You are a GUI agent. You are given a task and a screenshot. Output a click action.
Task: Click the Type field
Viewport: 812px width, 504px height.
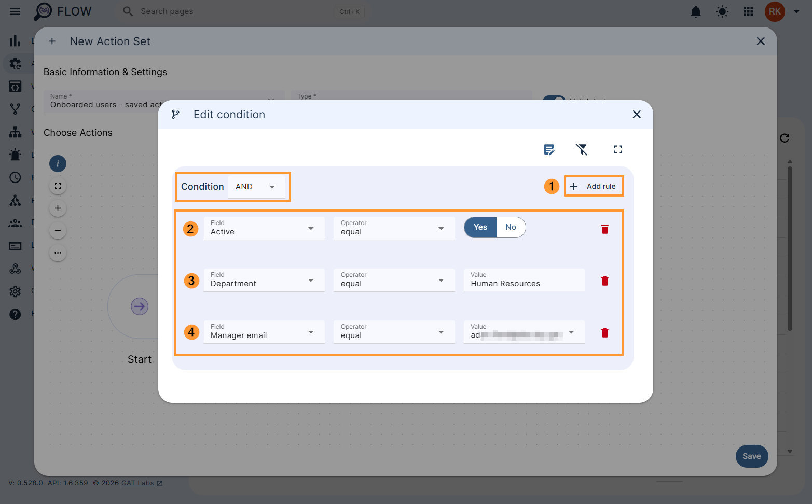point(411,96)
